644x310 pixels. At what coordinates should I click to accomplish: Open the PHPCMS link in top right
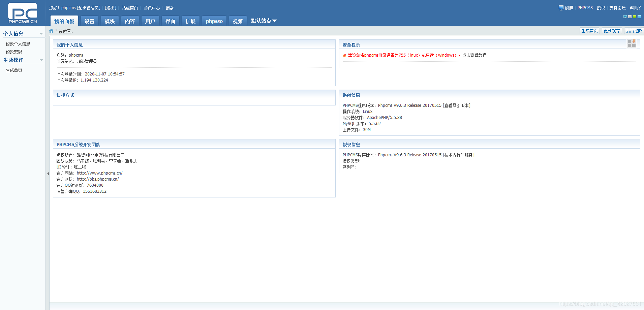[585, 8]
